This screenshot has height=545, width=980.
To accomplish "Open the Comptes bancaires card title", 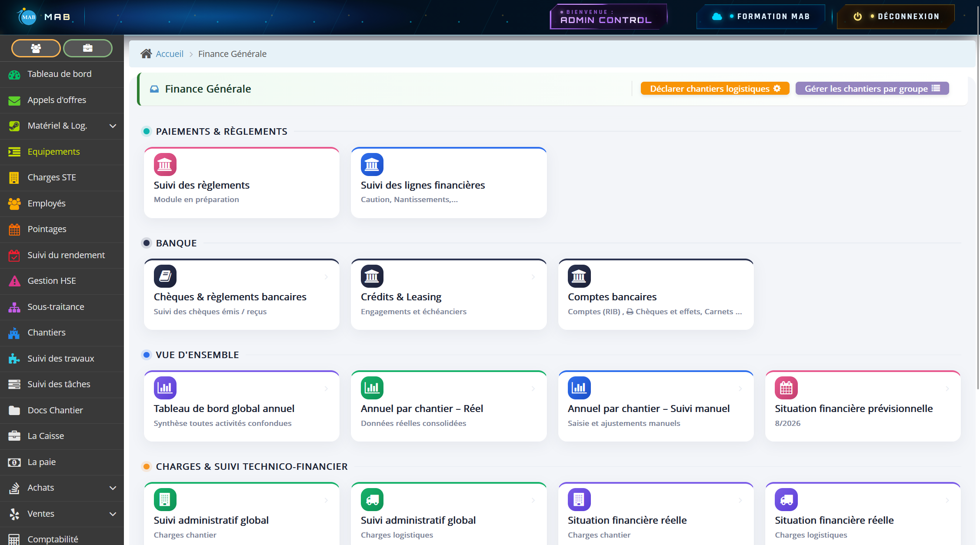I will [612, 297].
